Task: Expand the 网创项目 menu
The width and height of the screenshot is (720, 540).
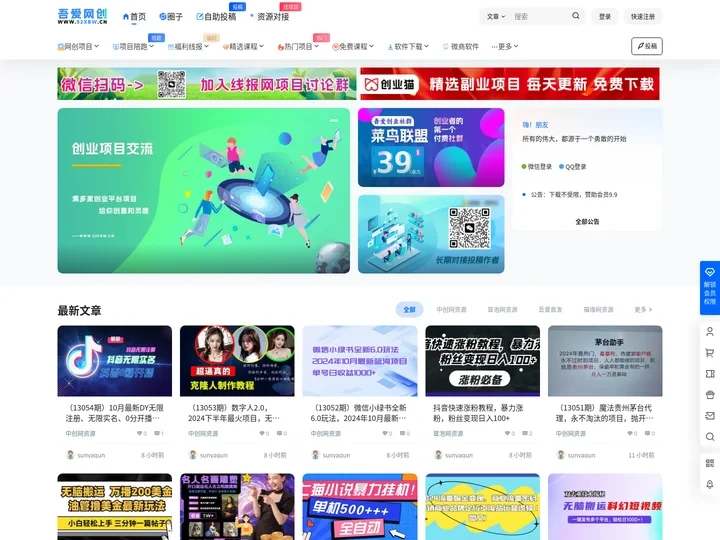Action: pos(78,46)
